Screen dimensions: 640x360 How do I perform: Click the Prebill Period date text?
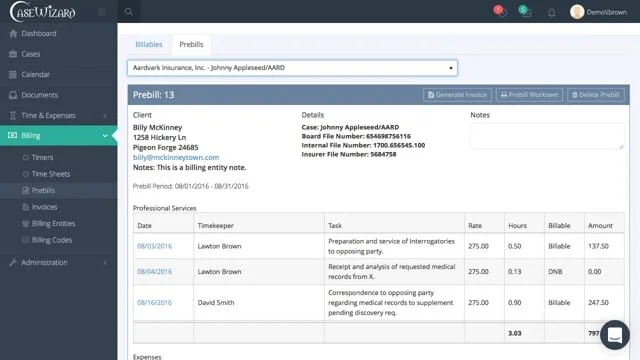[x=191, y=186]
